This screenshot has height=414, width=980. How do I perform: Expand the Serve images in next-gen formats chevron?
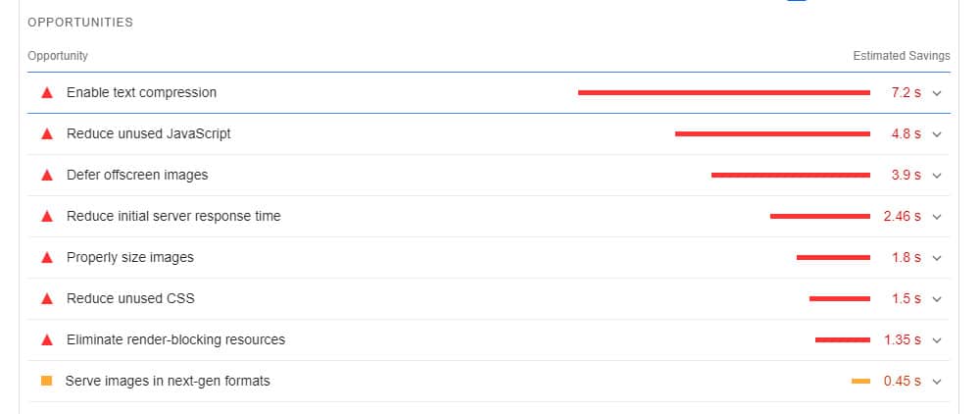coord(936,382)
